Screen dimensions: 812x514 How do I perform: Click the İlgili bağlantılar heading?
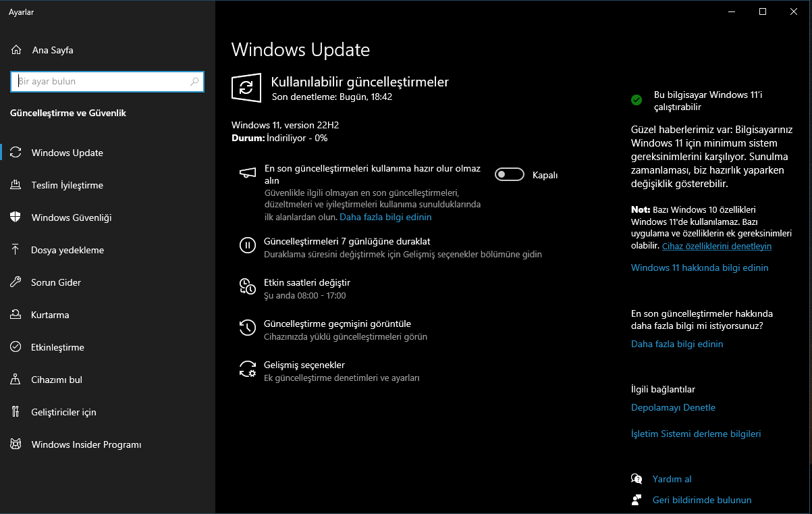(663, 389)
